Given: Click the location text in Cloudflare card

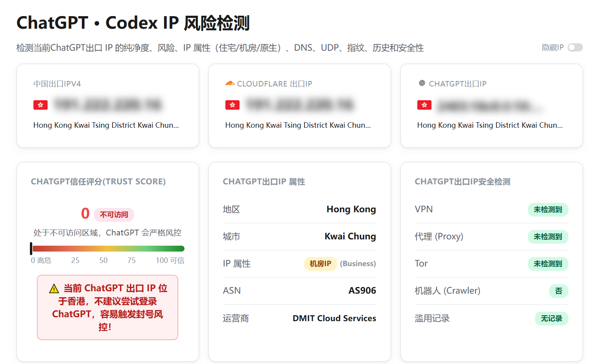Looking at the screenshot, I should pyautogui.click(x=298, y=125).
